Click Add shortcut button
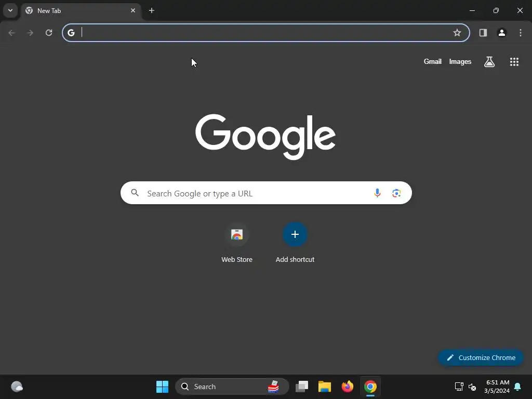 (x=295, y=243)
